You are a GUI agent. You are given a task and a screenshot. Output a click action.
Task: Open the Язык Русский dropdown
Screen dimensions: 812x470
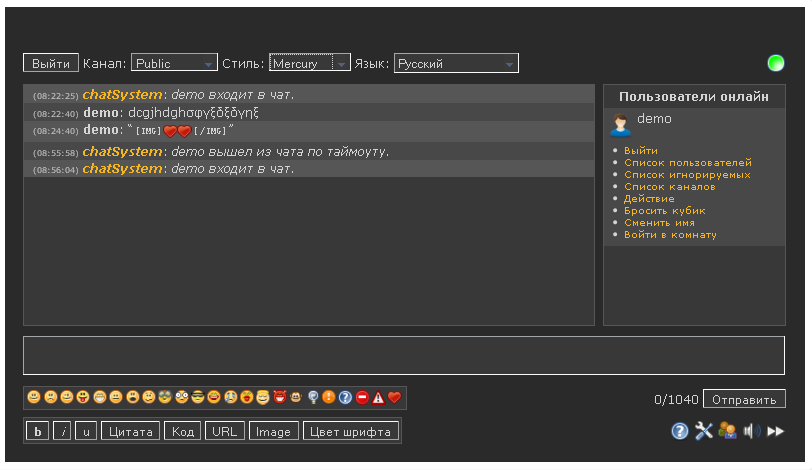pyautogui.click(x=456, y=63)
